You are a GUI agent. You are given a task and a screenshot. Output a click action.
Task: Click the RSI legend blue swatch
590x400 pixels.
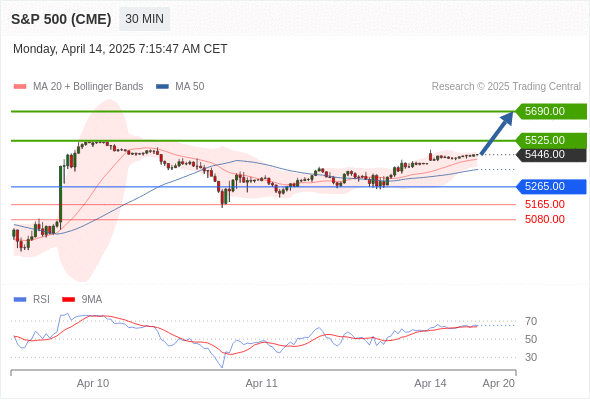coord(20,300)
